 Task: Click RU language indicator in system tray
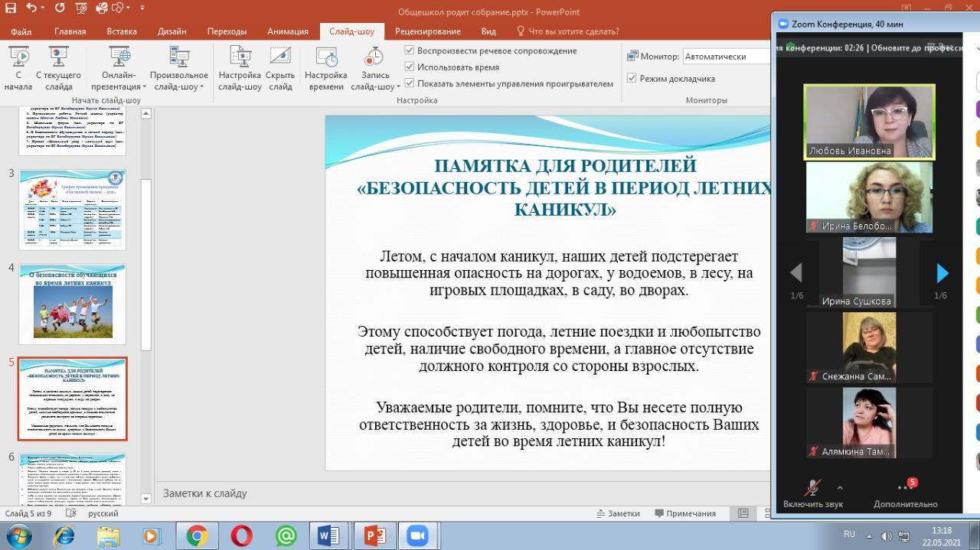[x=849, y=534]
